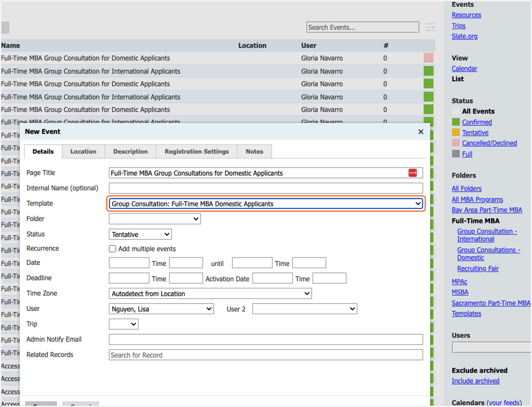Close the New Event dialog
Viewport: 532px width, 407px height.
(x=421, y=132)
